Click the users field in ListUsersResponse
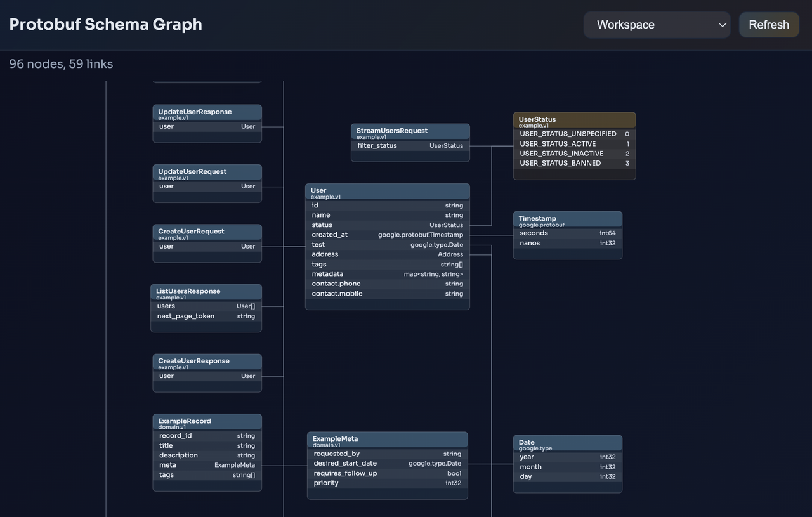This screenshot has width=812, height=517. pos(207,306)
